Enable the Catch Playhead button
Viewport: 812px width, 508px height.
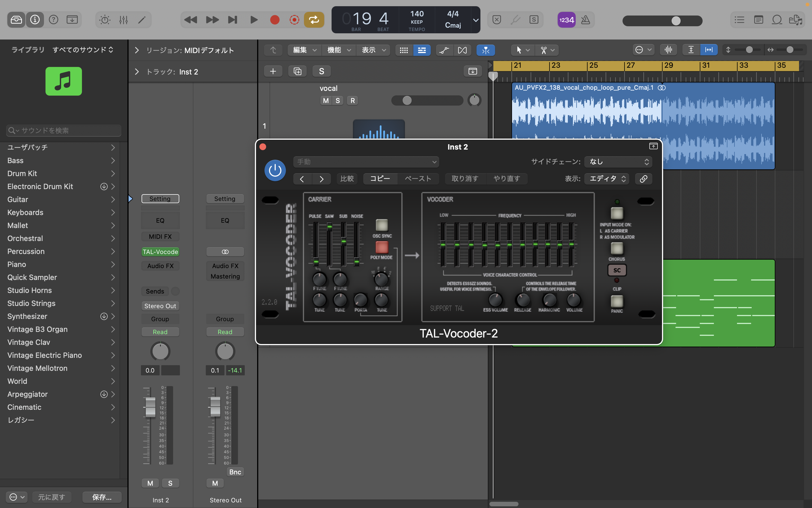point(486,50)
